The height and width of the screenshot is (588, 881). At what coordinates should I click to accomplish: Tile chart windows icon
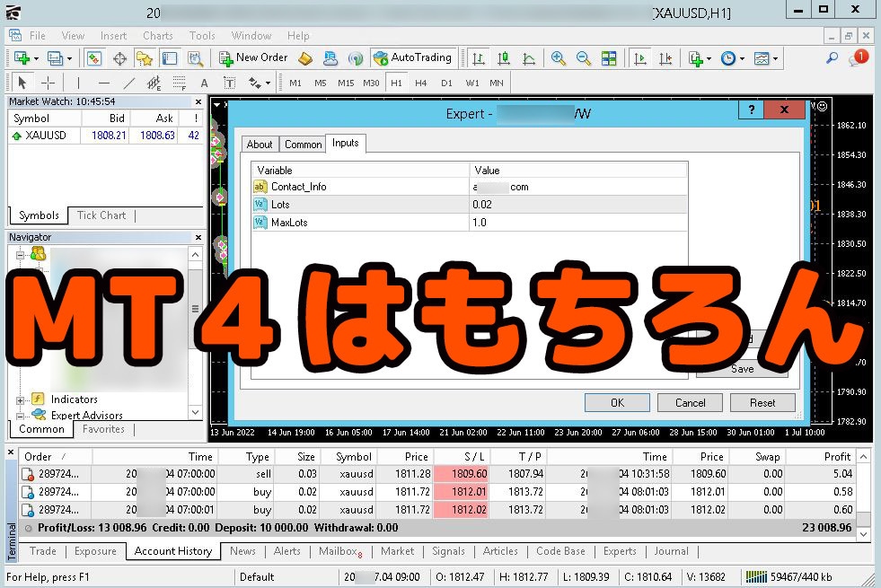609,57
